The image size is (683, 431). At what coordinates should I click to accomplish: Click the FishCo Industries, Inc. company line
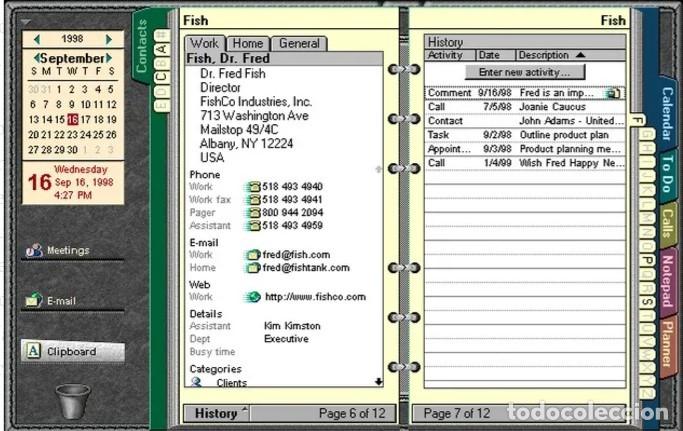pyautogui.click(x=256, y=102)
